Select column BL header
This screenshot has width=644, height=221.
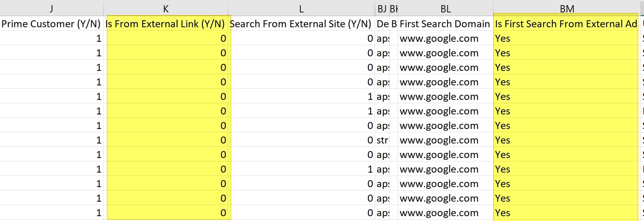point(446,9)
